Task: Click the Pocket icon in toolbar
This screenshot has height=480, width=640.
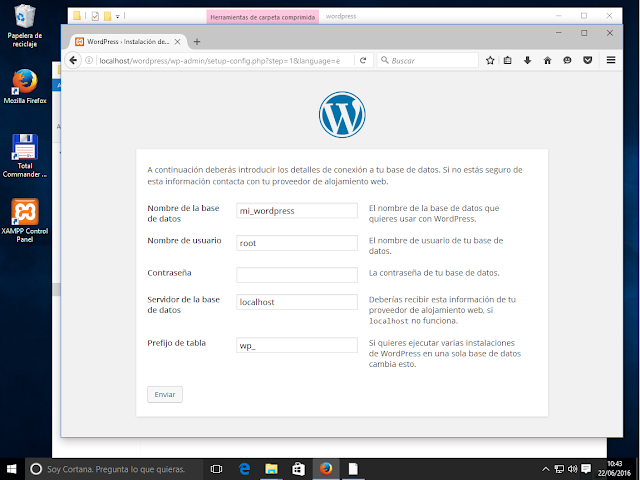Action: [587, 60]
